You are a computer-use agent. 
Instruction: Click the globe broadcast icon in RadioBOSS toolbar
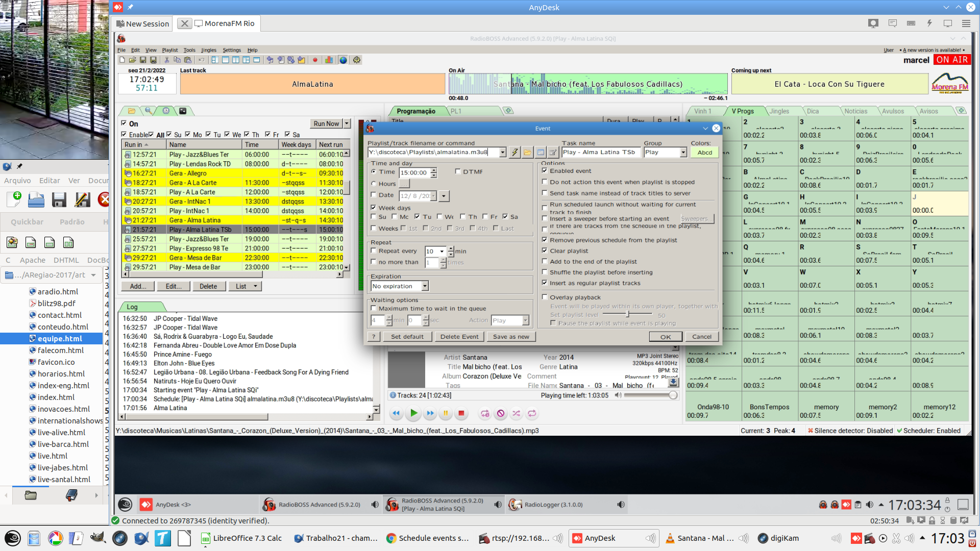343,60
